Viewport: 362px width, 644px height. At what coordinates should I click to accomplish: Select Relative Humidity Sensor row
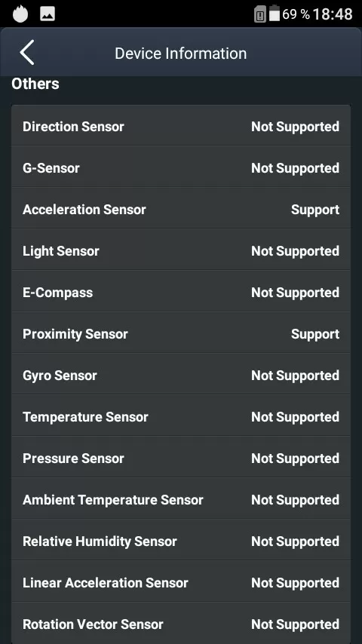pyautogui.click(x=181, y=540)
